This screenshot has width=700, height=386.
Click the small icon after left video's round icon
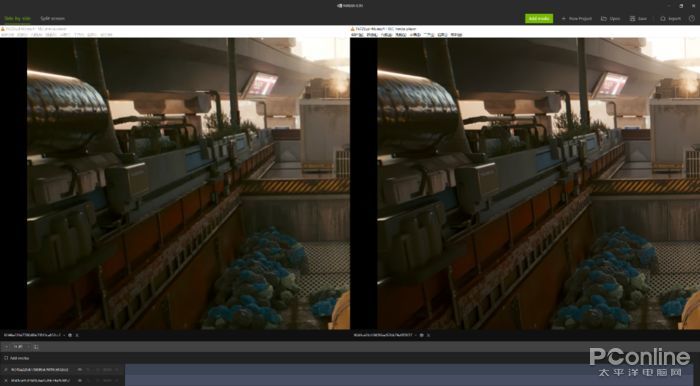(x=77, y=335)
